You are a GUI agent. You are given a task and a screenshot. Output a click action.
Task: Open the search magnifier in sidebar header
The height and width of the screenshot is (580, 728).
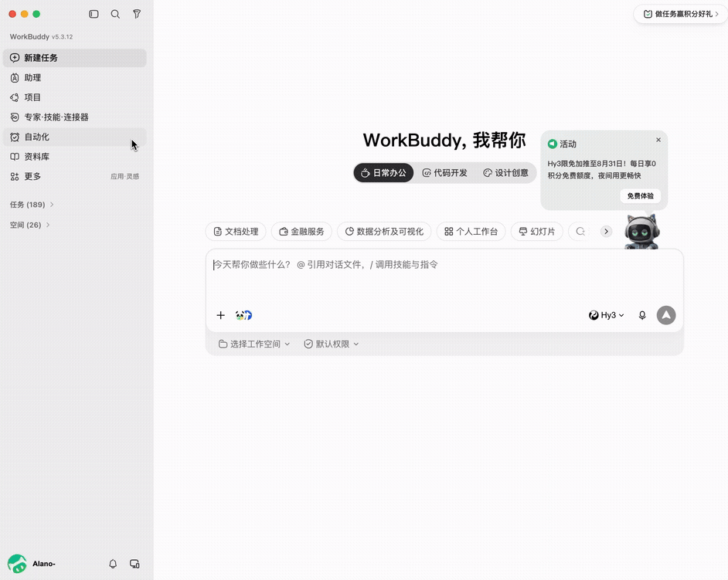115,14
